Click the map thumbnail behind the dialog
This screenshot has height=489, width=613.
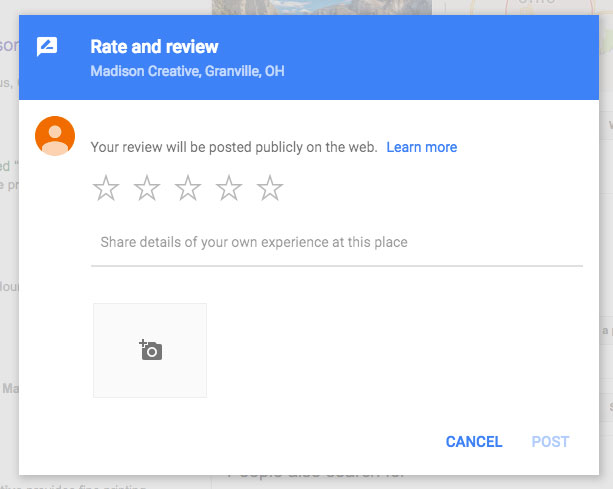(x=540, y=7)
